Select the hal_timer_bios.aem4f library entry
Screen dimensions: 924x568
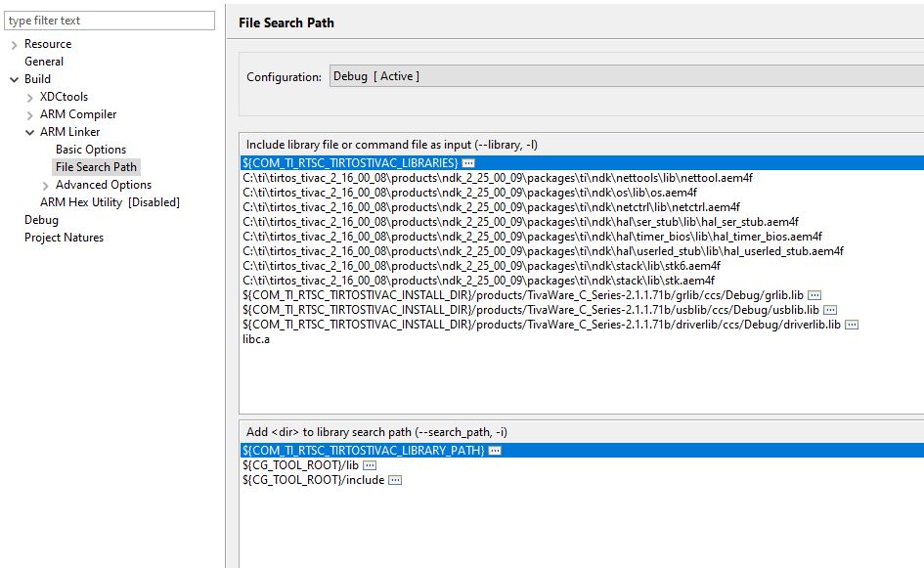pyautogui.click(x=532, y=237)
